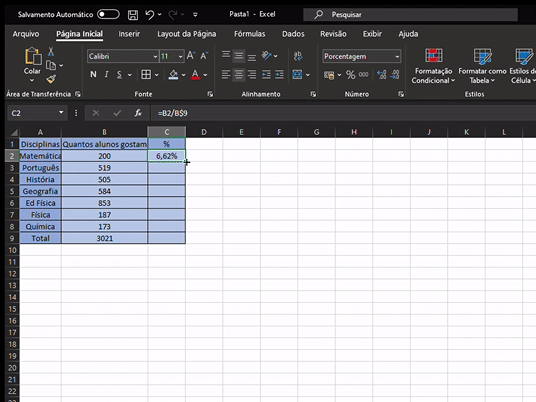Toggle center horizontal alignment
Viewport: 536px width, 402px height.
click(x=239, y=75)
